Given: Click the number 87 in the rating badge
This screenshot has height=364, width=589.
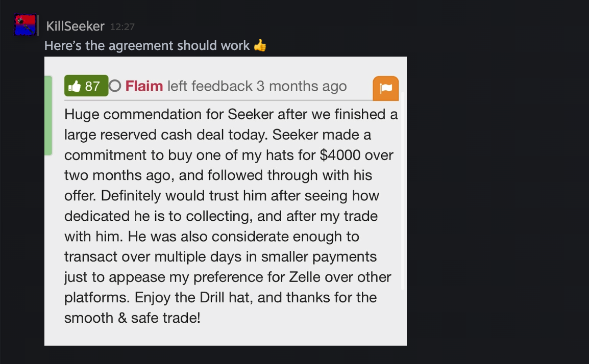Looking at the screenshot, I should pos(92,86).
